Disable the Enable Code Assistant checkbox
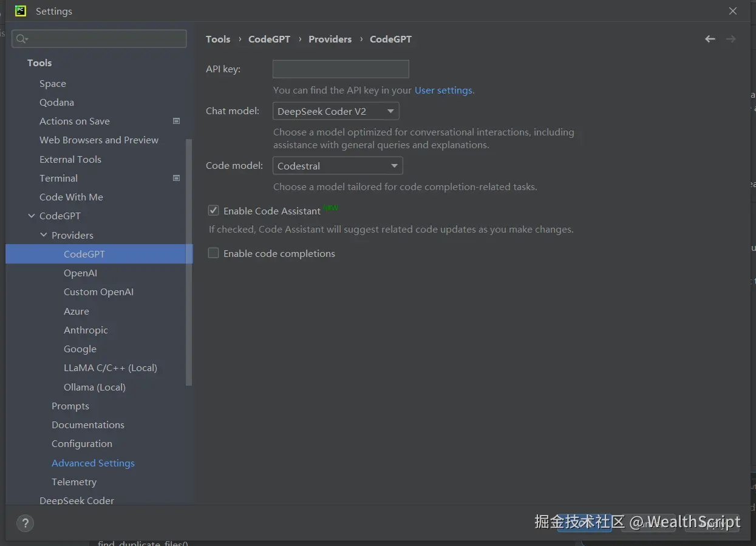The height and width of the screenshot is (546, 756). tap(213, 210)
